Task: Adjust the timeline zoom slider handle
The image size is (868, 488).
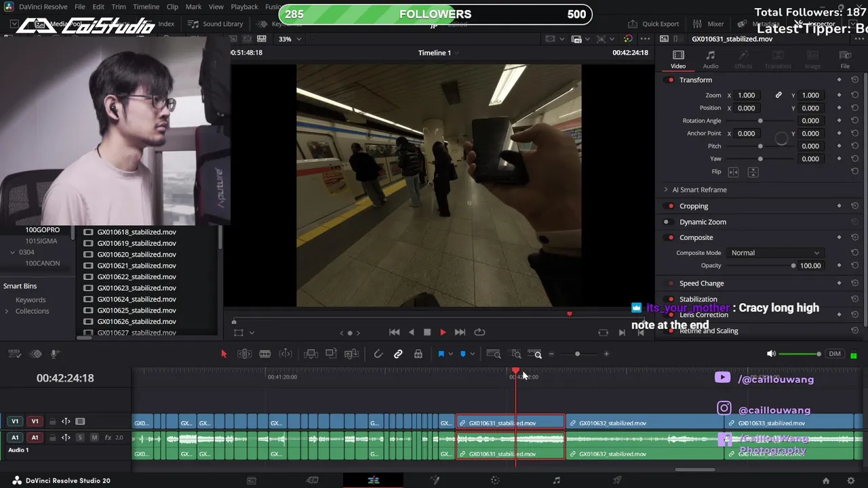Action: [577, 354]
